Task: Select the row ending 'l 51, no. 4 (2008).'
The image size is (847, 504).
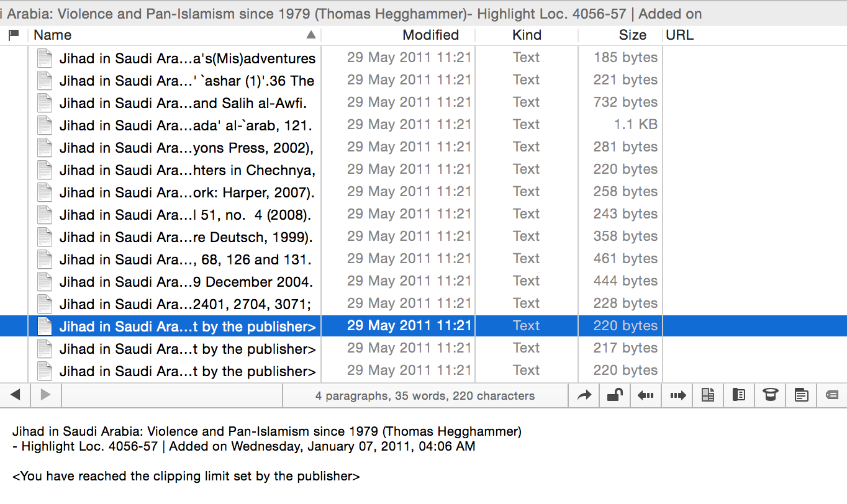Action: tap(423, 214)
